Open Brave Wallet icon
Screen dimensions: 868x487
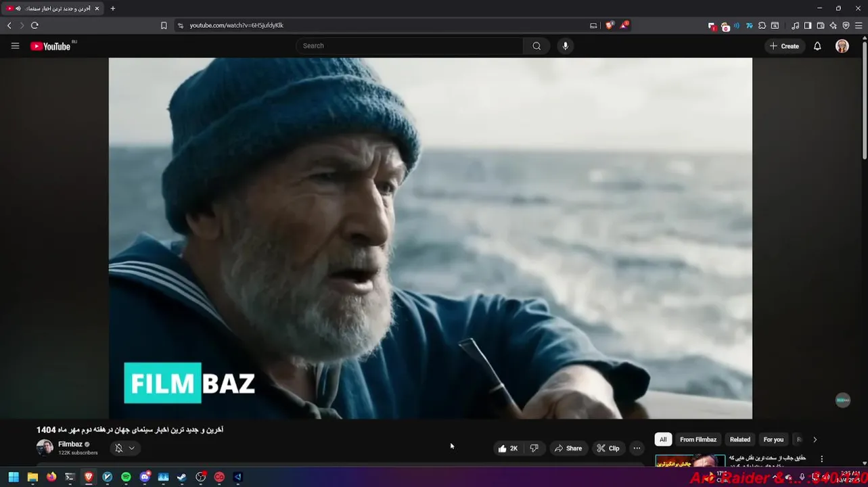821,26
